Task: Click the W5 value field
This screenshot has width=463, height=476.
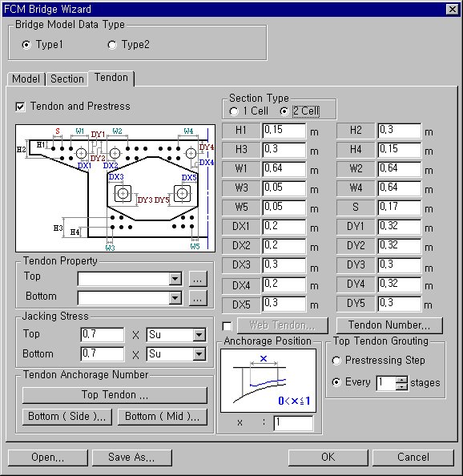Action: [284, 208]
